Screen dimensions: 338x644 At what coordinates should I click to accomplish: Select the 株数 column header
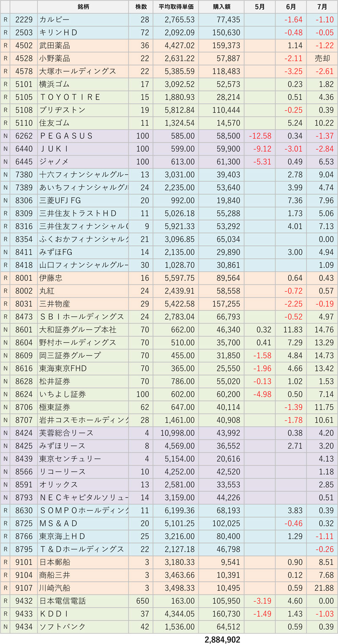coord(141,7)
